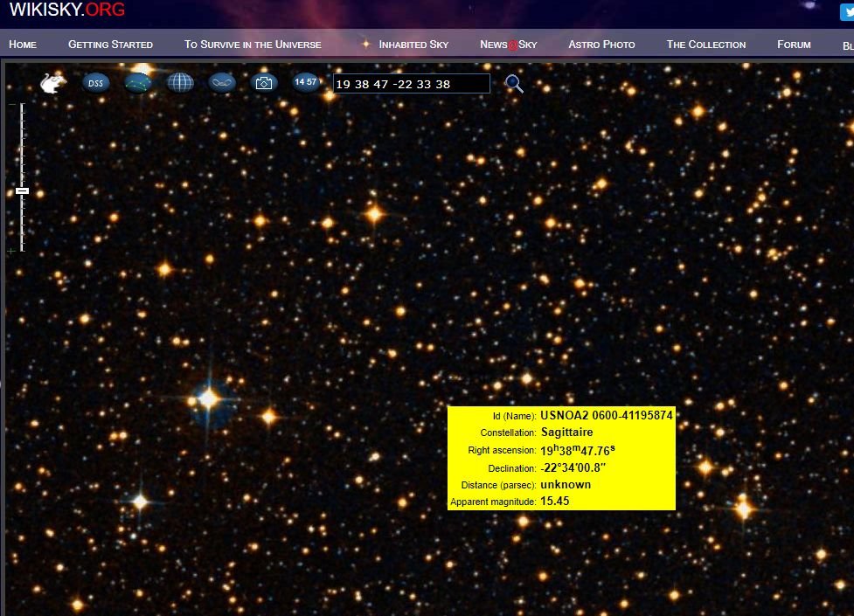The width and height of the screenshot is (854, 616).
Task: Toggle constellation overlay visibility
Action: [x=137, y=83]
